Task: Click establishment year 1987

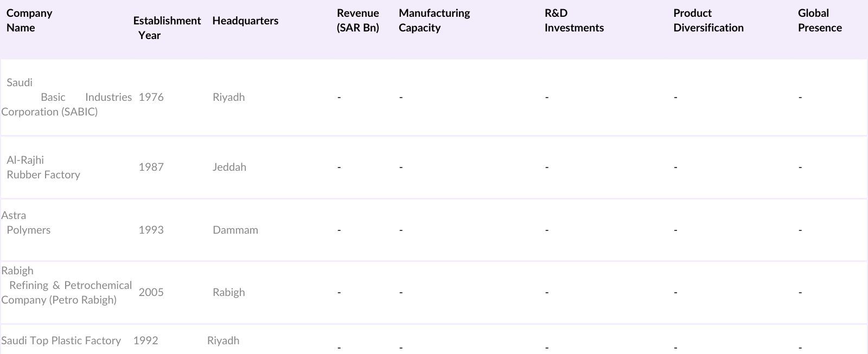Action: point(151,167)
